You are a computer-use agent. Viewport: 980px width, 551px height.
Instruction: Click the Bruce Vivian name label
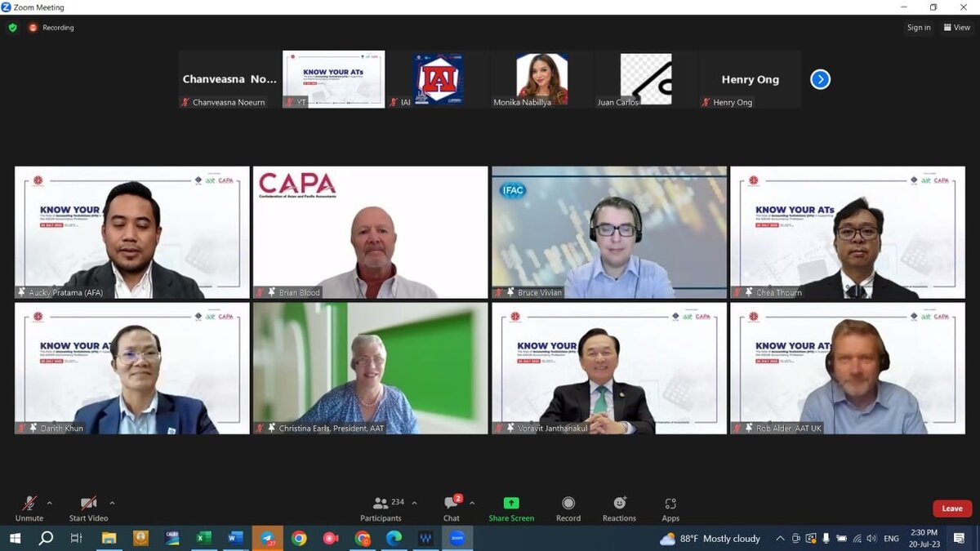(540, 292)
